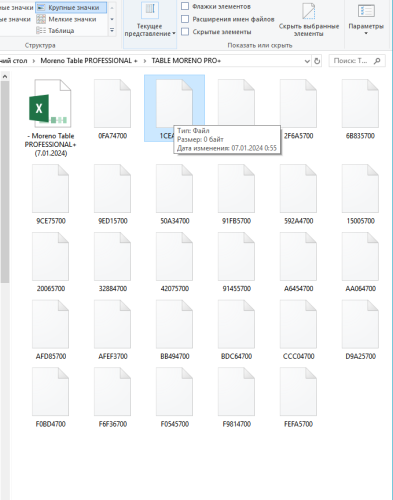Image resolution: width=393 pixels, height=500 pixels.
Task: Select file 0FA74700
Action: [x=112, y=109]
